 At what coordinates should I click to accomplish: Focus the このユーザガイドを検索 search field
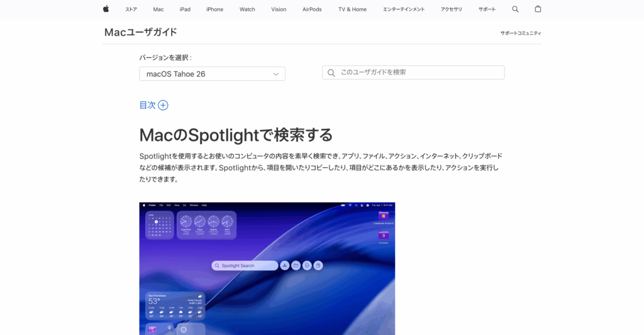click(413, 73)
